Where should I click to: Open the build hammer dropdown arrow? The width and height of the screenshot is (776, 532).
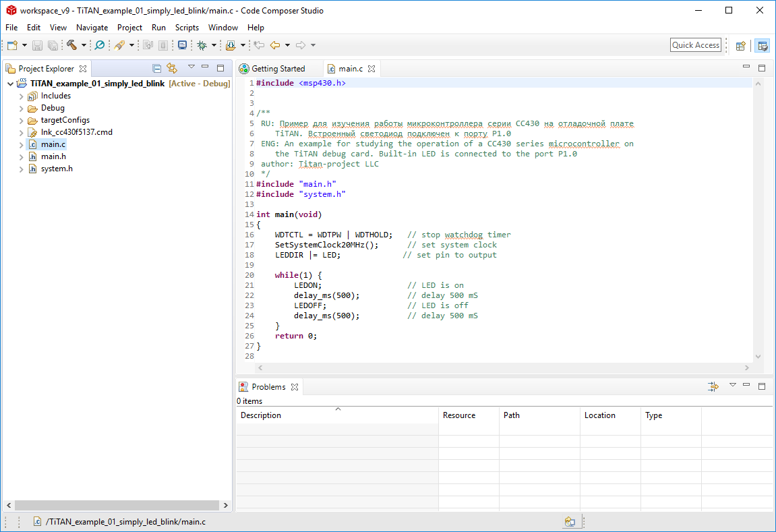(x=84, y=45)
